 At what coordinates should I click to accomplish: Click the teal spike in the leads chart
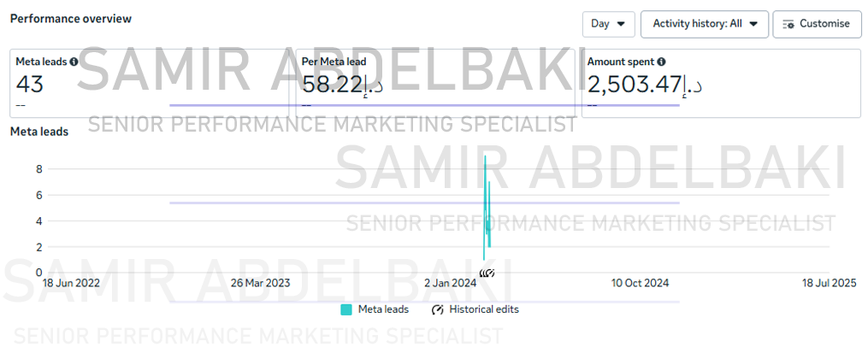(x=486, y=205)
